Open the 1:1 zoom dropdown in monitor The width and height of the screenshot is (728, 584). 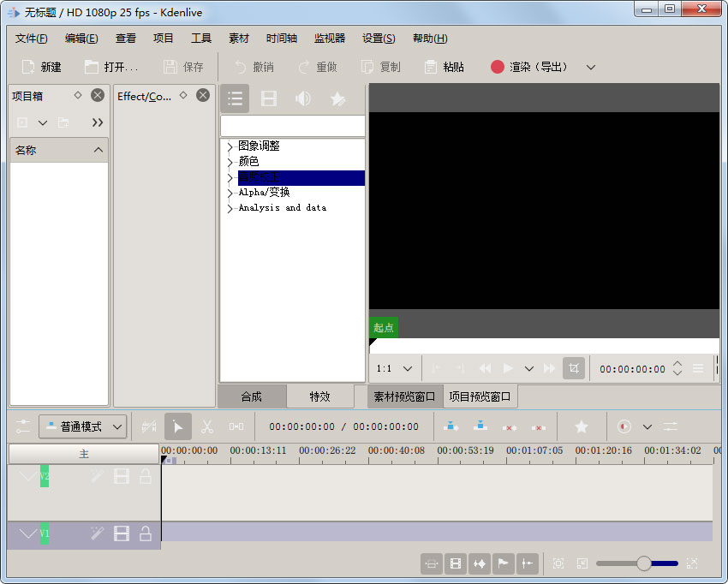pos(393,367)
